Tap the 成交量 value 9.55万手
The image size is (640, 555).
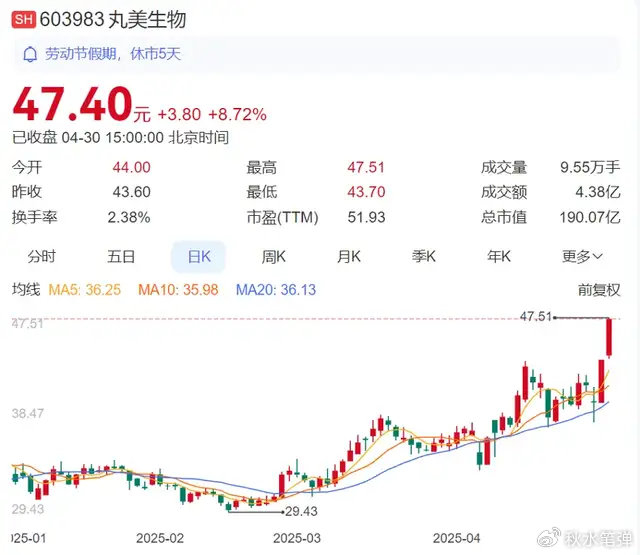[x=590, y=167]
